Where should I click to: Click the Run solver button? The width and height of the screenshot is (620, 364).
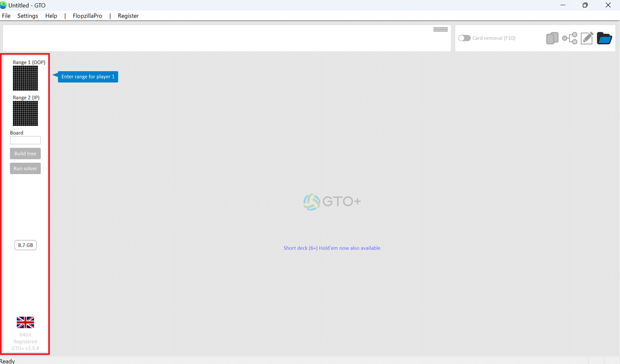click(25, 168)
